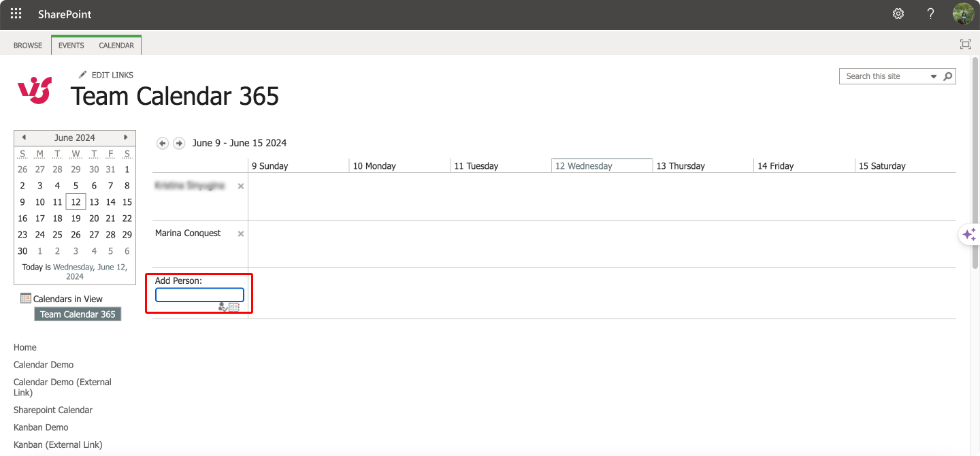Click the site logo image
The width and height of the screenshot is (980, 456).
tap(35, 91)
